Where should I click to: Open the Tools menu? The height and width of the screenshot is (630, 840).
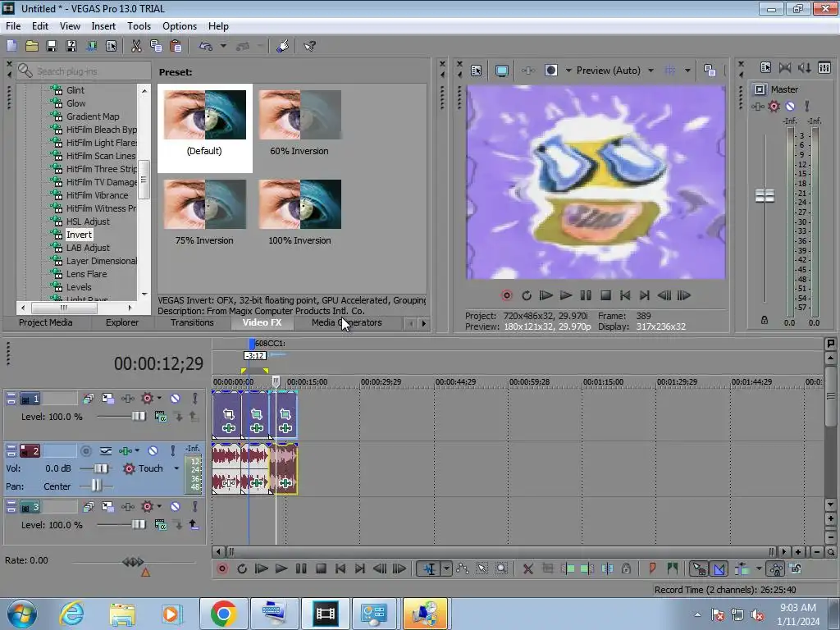[x=139, y=25]
